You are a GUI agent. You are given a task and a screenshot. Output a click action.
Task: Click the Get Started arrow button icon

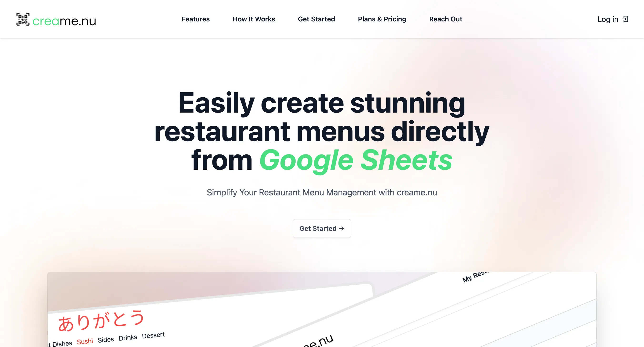(342, 228)
